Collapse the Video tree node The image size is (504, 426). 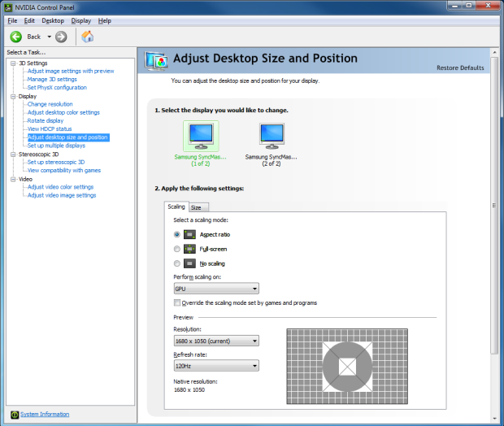13,179
